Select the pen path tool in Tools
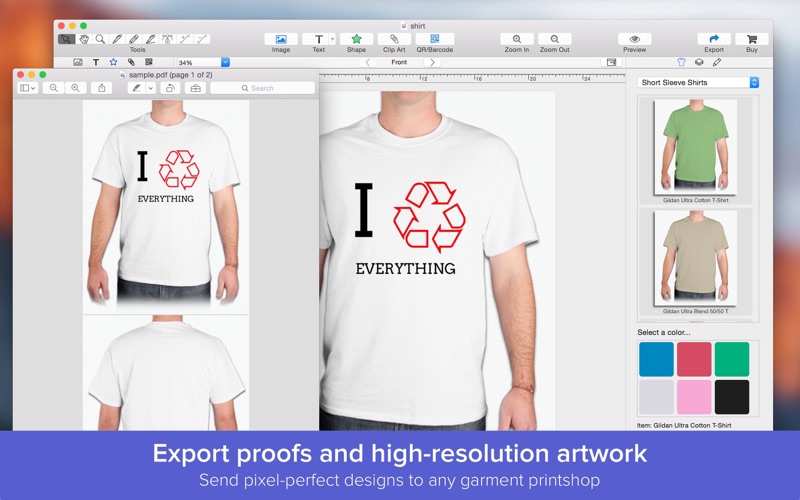Viewport: 800px width, 500px height. (x=151, y=39)
